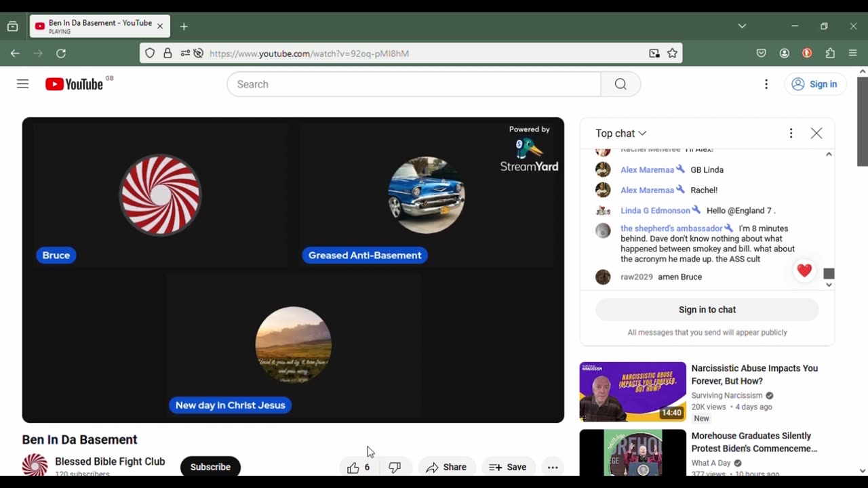Click the New day in Christ Jesus avatar
868x488 pixels.
(293, 345)
